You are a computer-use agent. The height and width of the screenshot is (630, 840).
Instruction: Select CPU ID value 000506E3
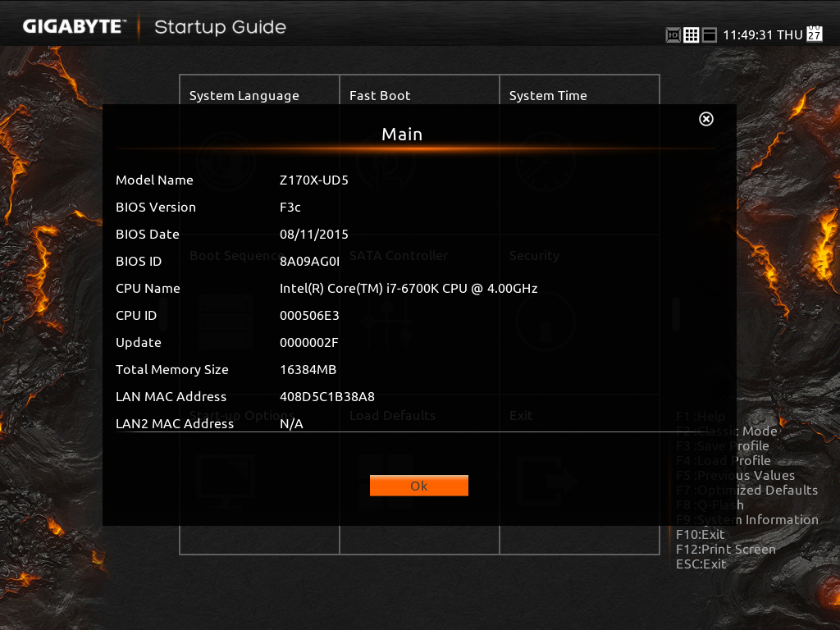point(309,316)
